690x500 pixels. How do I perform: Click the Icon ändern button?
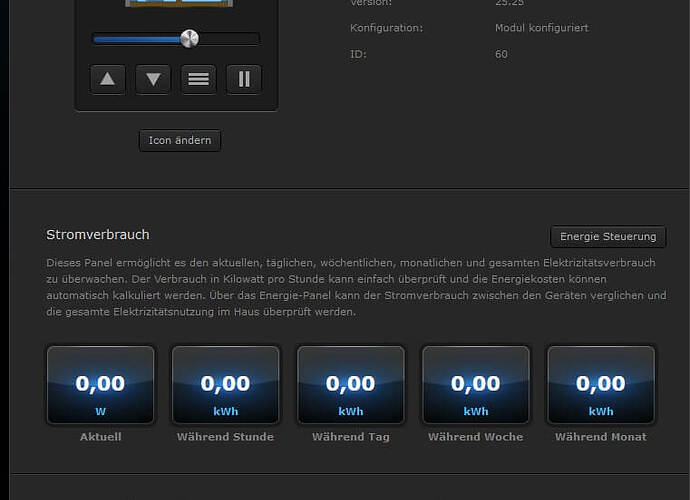tap(180, 141)
